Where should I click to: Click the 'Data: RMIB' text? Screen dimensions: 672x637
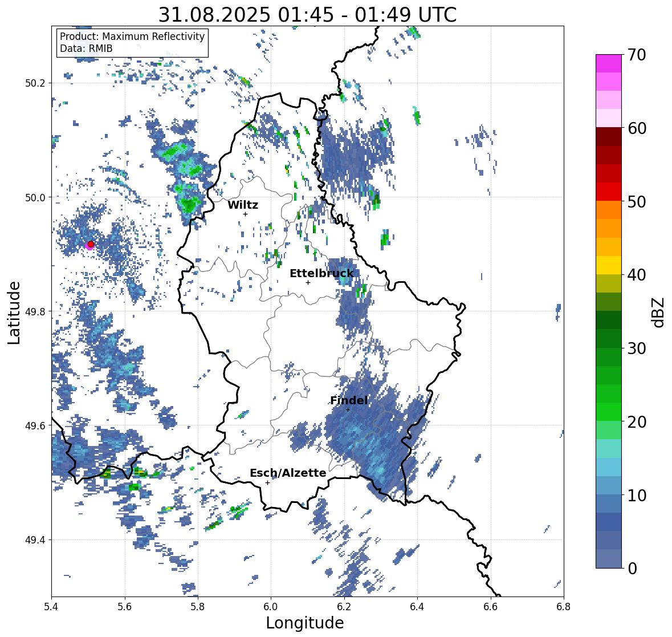pyautogui.click(x=86, y=48)
